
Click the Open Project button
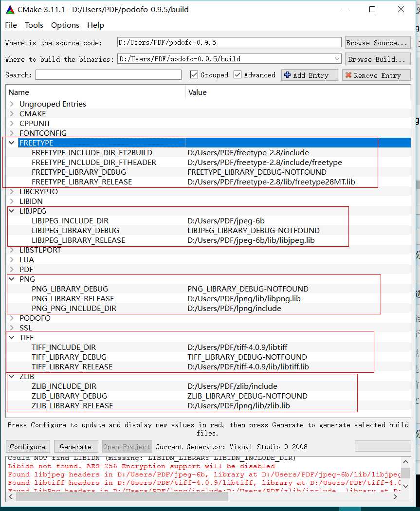127,446
